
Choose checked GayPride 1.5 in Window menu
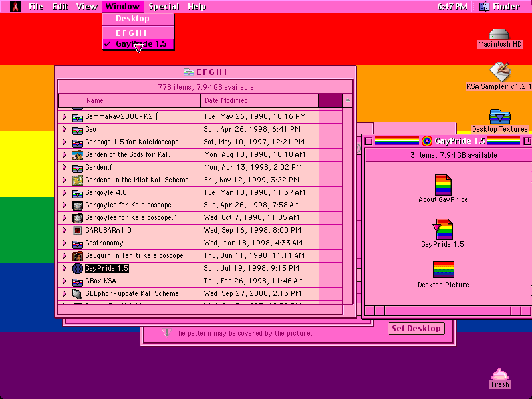pos(138,44)
